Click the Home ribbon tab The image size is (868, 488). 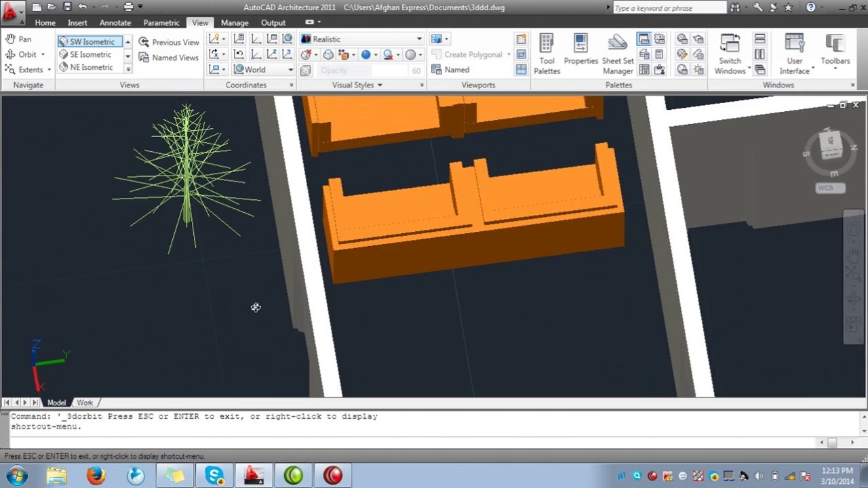(45, 22)
